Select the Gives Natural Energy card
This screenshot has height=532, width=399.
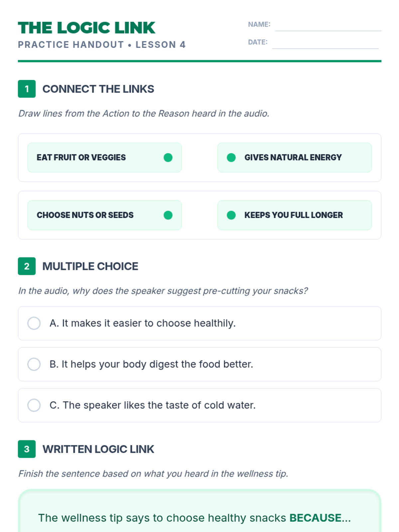pos(295,158)
